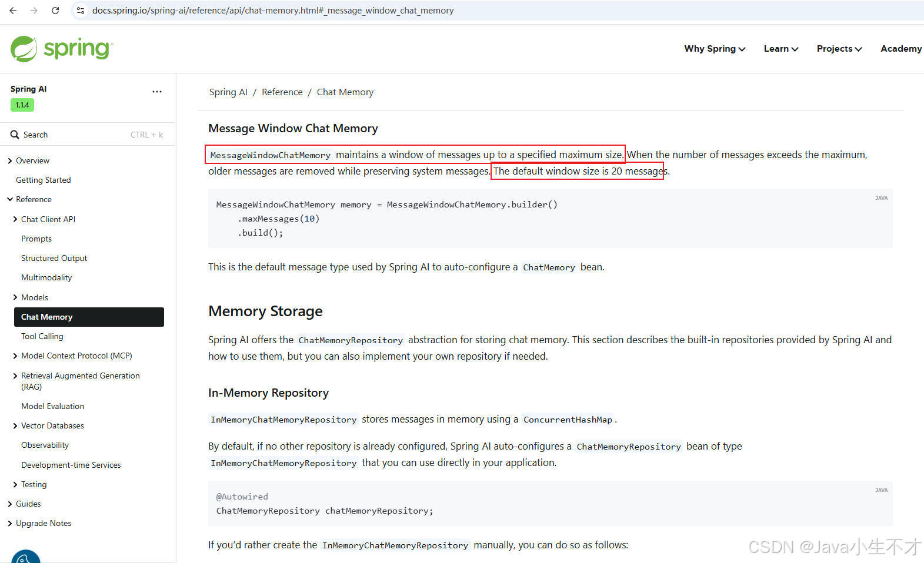Expand Retrieval Augmented Generation chevron

coord(15,376)
